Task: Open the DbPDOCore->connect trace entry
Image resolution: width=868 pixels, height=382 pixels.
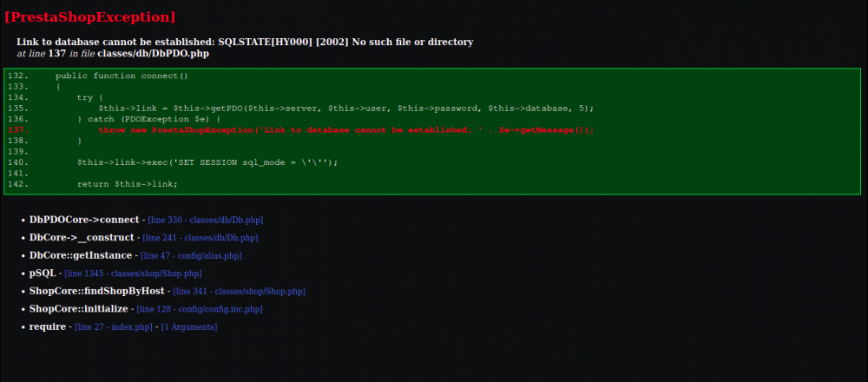Action: [x=84, y=220]
